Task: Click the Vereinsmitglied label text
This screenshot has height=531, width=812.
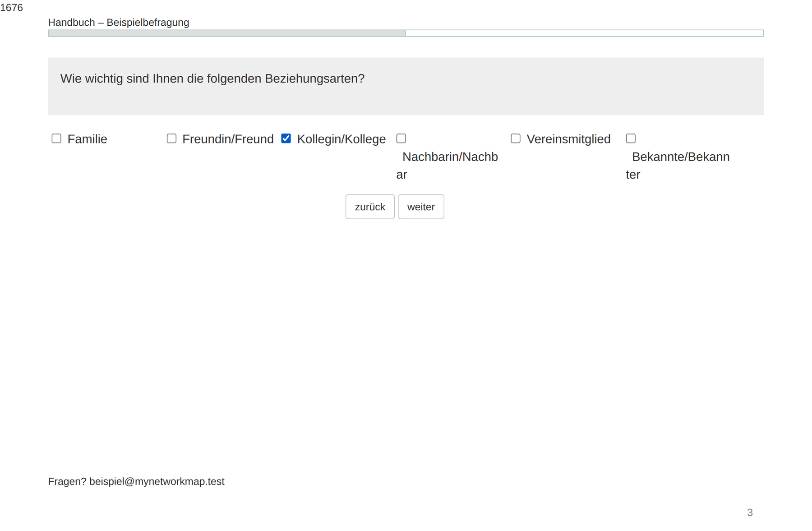Action: [x=569, y=139]
